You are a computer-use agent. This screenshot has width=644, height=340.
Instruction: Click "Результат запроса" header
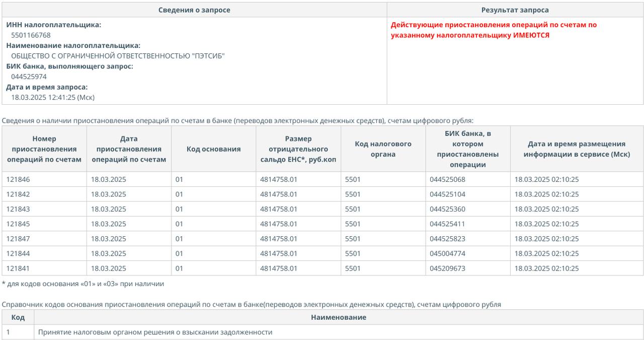[515, 10]
